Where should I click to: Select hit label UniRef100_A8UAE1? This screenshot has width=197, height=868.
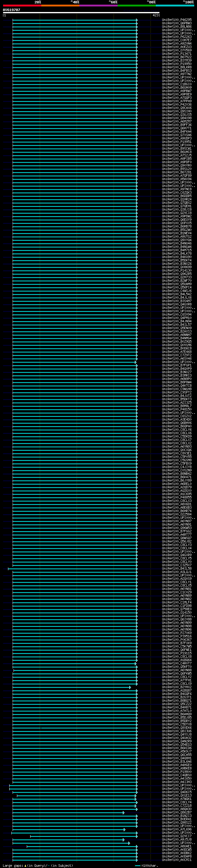(177, 846)
